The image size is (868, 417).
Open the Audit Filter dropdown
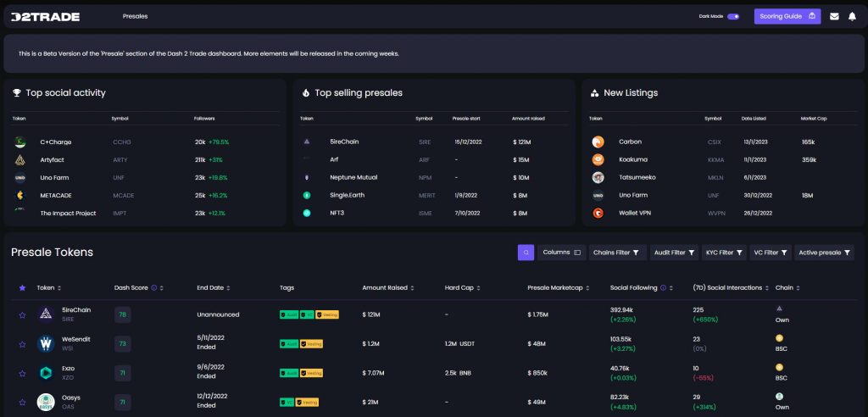(x=674, y=253)
